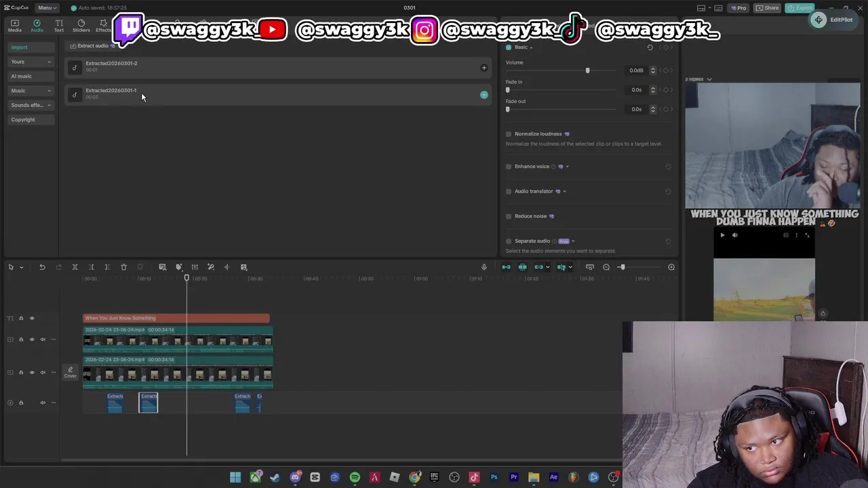Click the Fade in 0.0s stepper

pos(653,89)
